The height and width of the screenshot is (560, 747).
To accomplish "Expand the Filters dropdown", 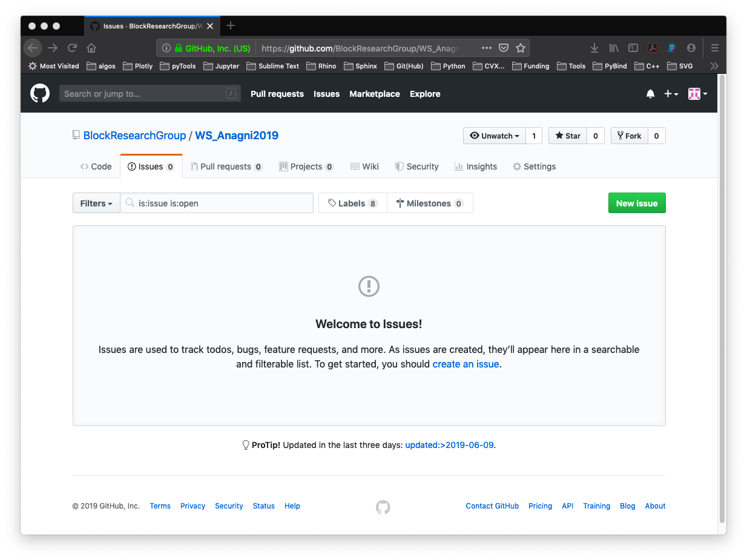I will tap(96, 203).
